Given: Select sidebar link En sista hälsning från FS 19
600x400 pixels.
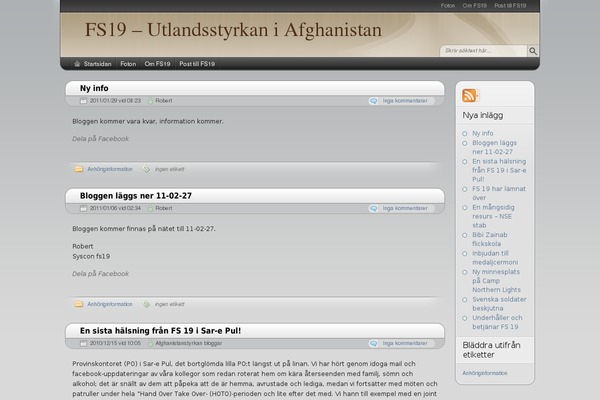Looking at the screenshot, I should (499, 170).
